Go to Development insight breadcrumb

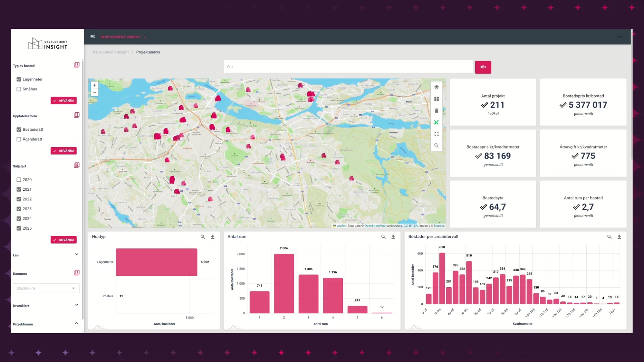(x=111, y=52)
